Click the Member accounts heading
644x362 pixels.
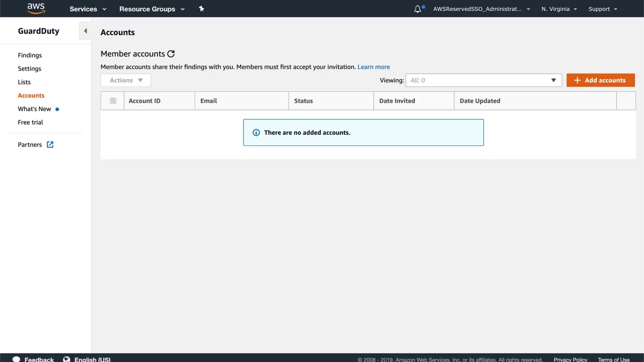click(x=133, y=54)
